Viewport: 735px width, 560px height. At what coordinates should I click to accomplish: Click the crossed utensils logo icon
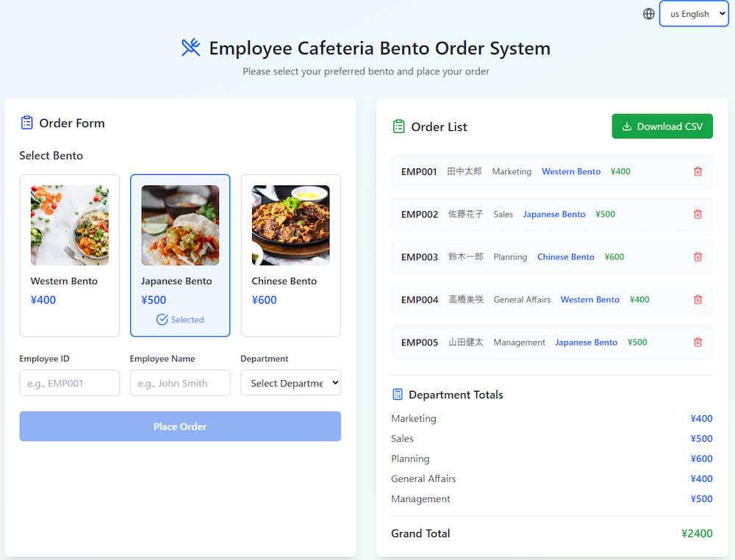tap(191, 48)
